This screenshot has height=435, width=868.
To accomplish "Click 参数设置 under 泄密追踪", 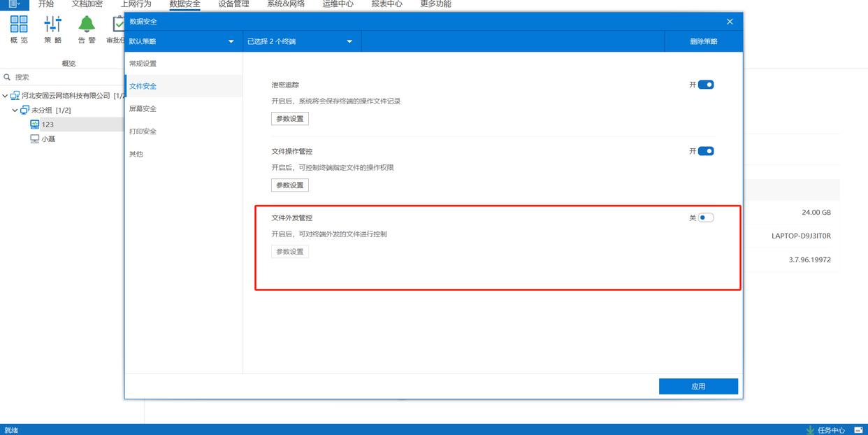I will (290, 119).
